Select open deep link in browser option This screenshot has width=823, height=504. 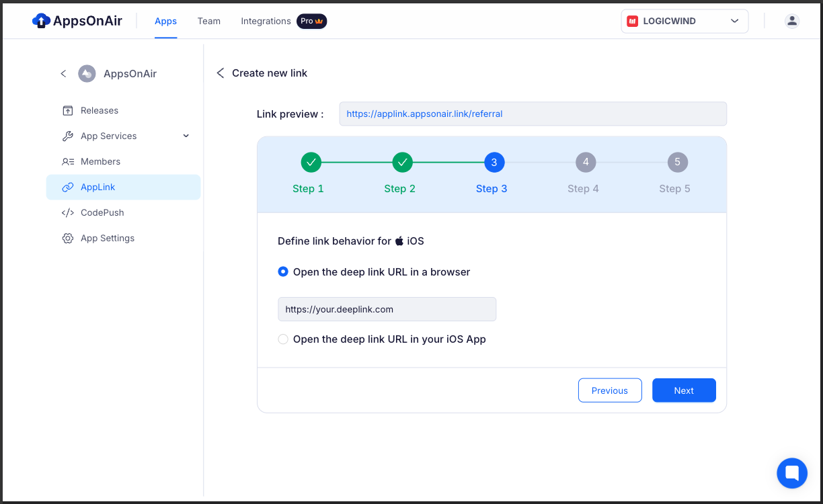coord(283,272)
